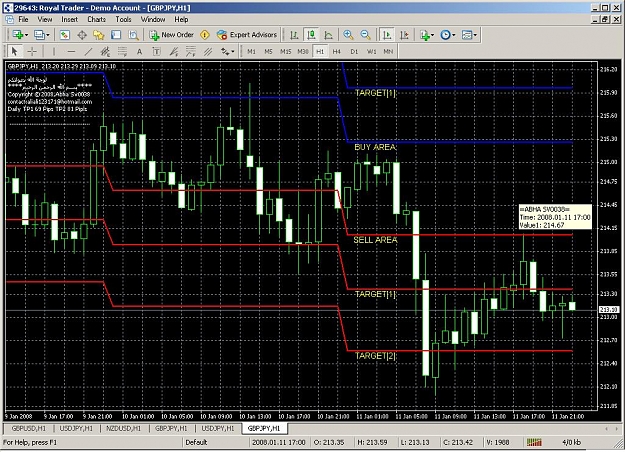Toggle chart shift from right border
This screenshot has width=625, height=452.
point(404,35)
